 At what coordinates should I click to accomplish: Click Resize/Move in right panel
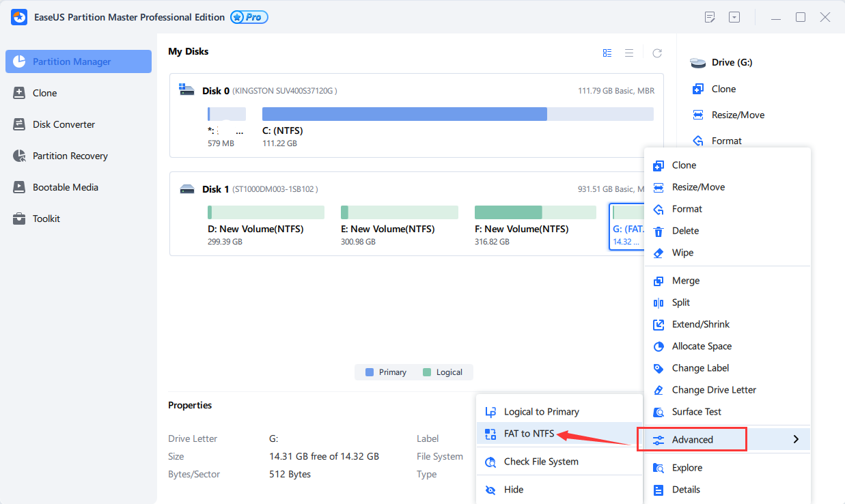pos(738,115)
